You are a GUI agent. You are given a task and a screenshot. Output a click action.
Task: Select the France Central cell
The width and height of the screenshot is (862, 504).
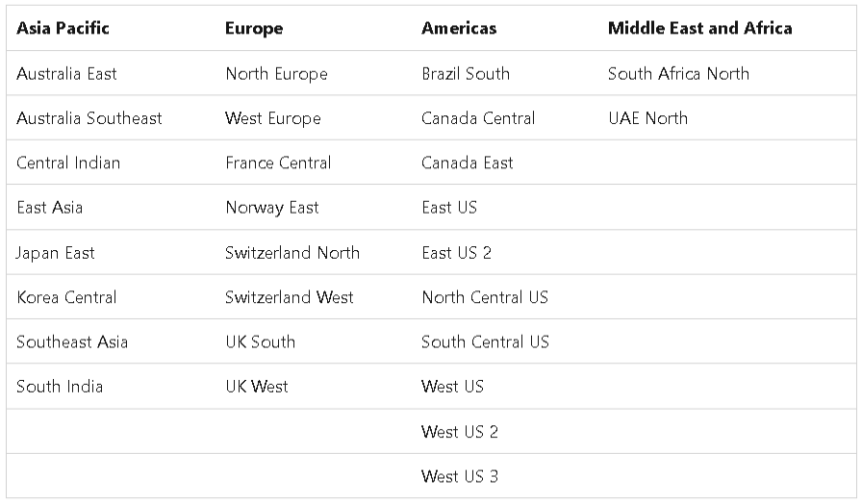pos(278,163)
